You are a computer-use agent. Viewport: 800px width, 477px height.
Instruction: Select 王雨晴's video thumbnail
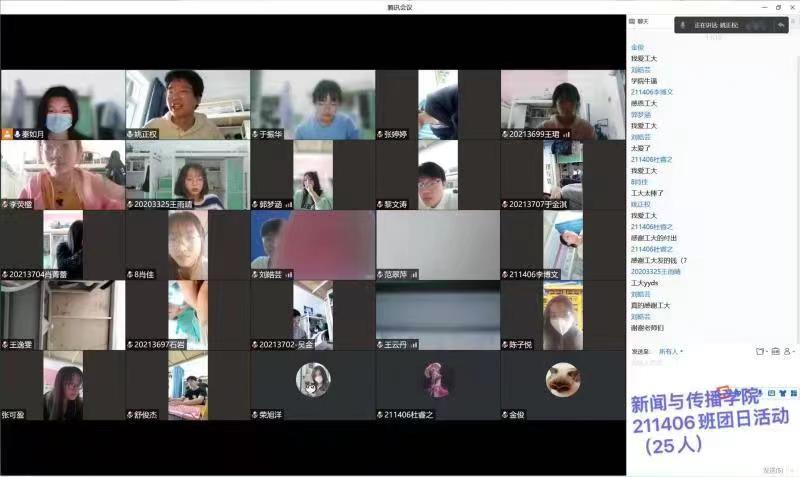click(187, 174)
